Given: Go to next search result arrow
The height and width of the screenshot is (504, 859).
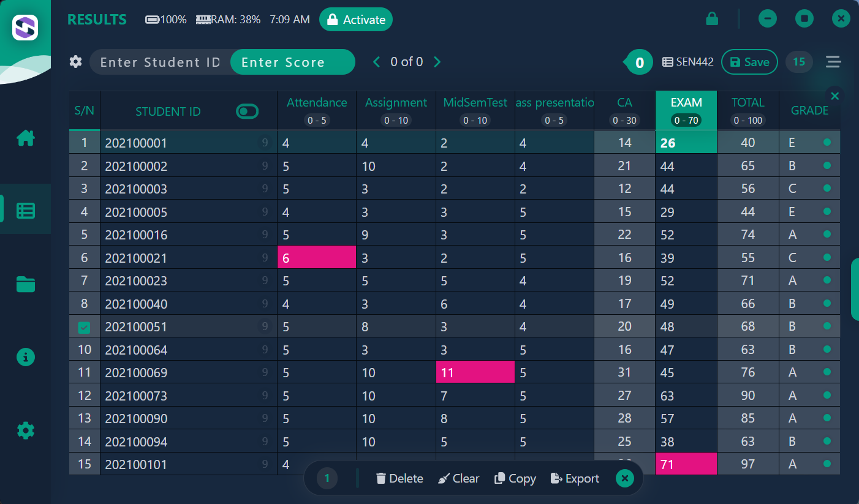Looking at the screenshot, I should click(437, 62).
